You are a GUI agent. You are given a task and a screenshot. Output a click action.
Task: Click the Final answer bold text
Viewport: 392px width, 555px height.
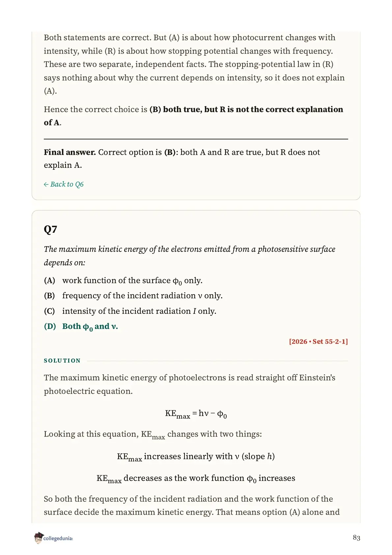(70, 152)
